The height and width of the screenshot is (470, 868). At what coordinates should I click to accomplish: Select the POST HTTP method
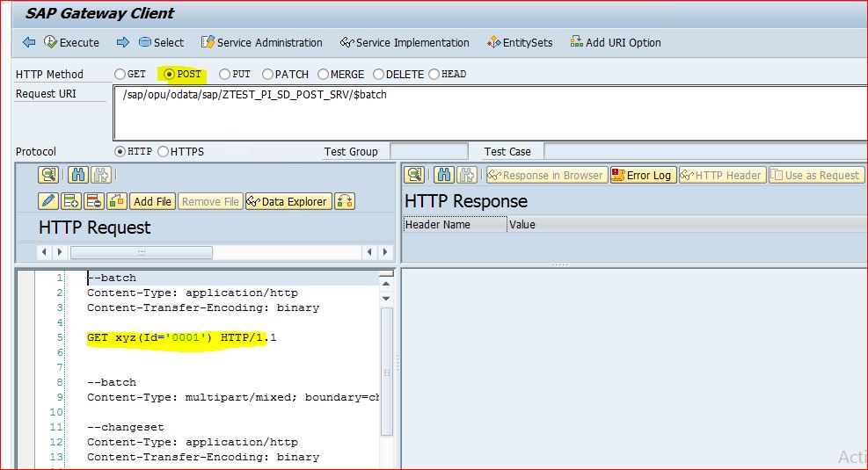pos(170,74)
